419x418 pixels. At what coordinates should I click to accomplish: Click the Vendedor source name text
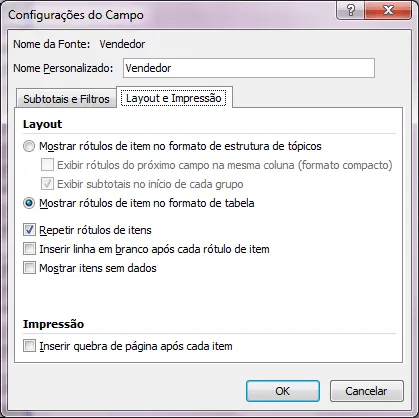(122, 44)
